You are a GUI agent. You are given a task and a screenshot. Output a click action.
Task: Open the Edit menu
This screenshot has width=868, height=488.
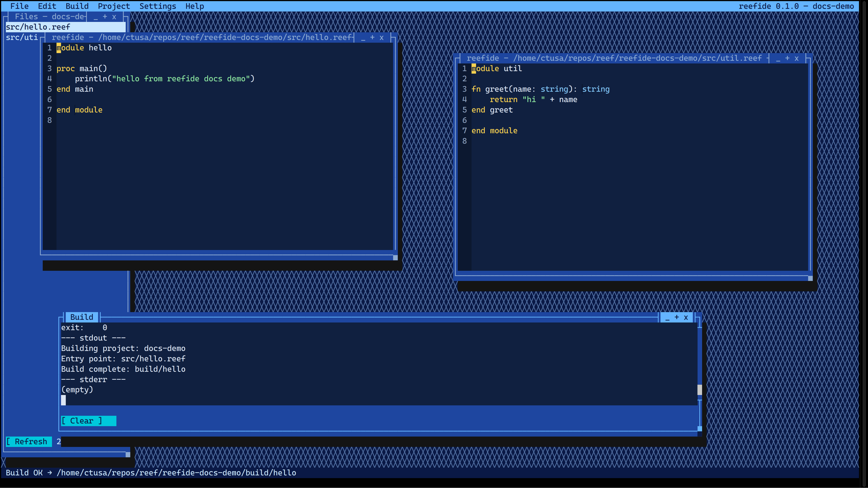pos(47,6)
